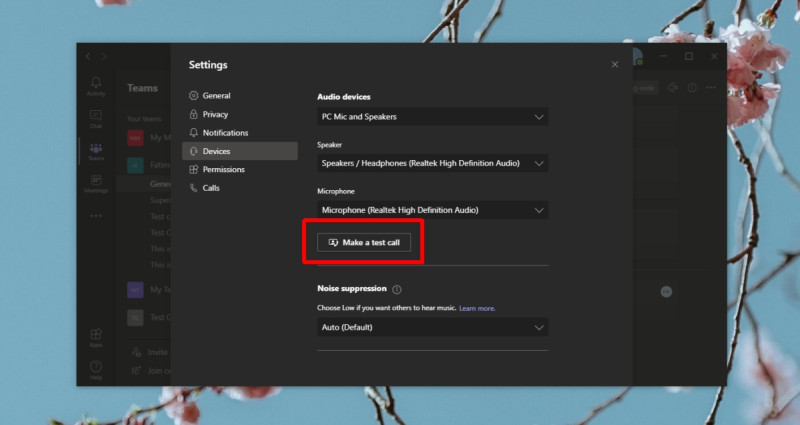Minimize the Teams window
This screenshot has height=425, width=800.
click(x=663, y=56)
